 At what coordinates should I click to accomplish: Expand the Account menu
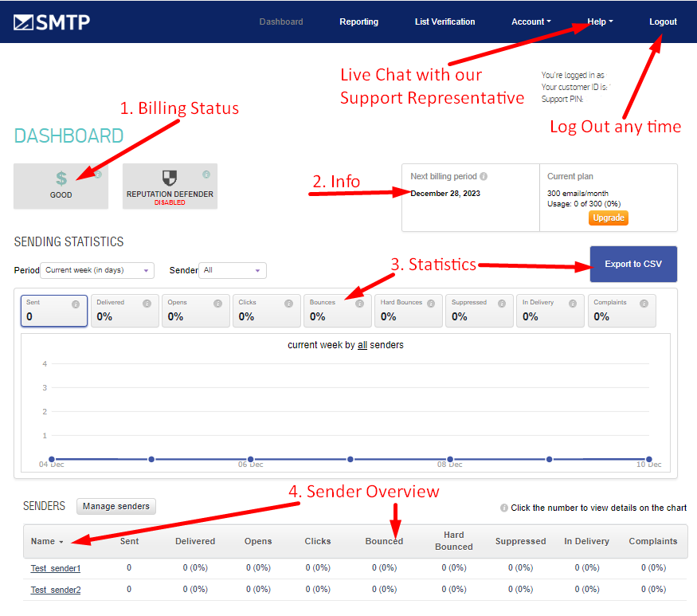[531, 22]
